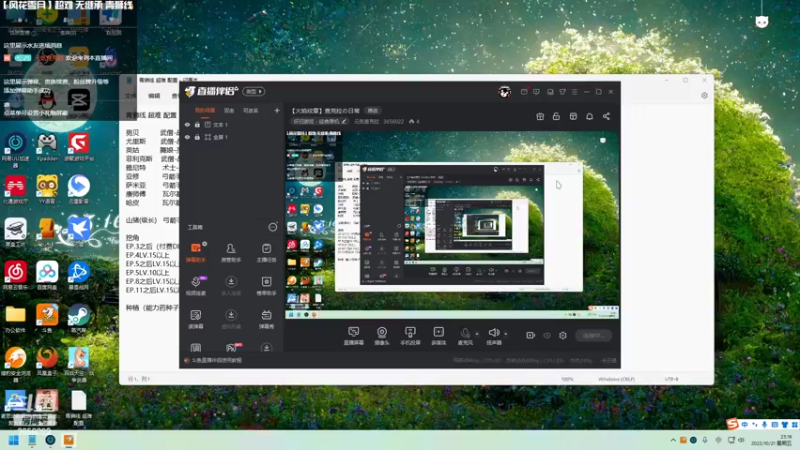Click the record video icon in the bottom bar
The height and width of the screenshot is (450, 800).
point(531,336)
